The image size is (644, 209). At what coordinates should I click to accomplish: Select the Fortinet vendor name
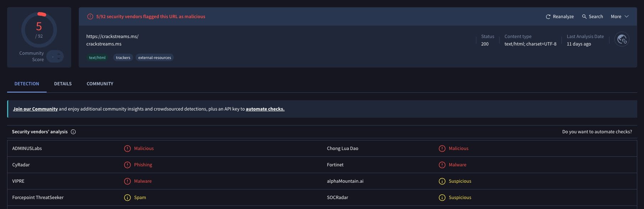(335, 165)
